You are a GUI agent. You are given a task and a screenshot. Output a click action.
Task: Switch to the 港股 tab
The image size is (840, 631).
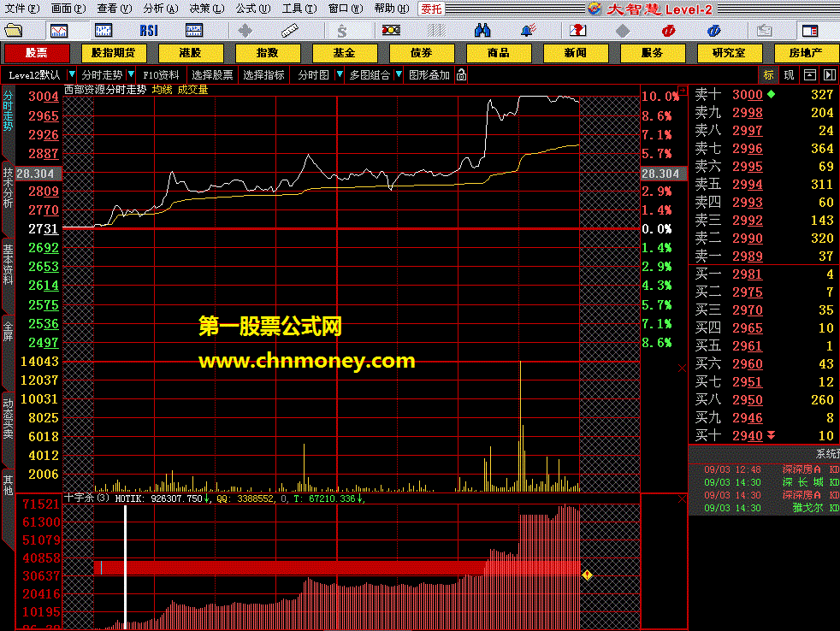pyautogui.click(x=190, y=53)
